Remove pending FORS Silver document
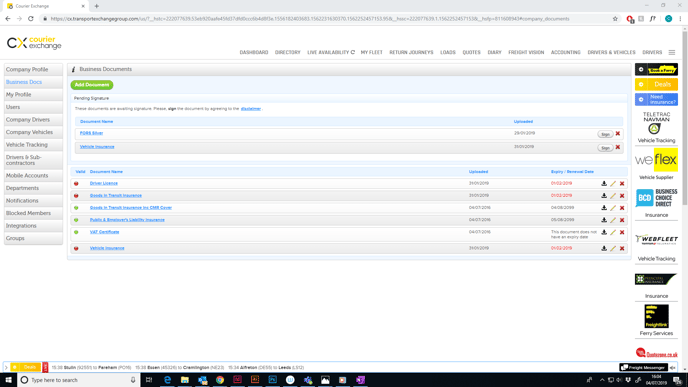 [618, 133]
